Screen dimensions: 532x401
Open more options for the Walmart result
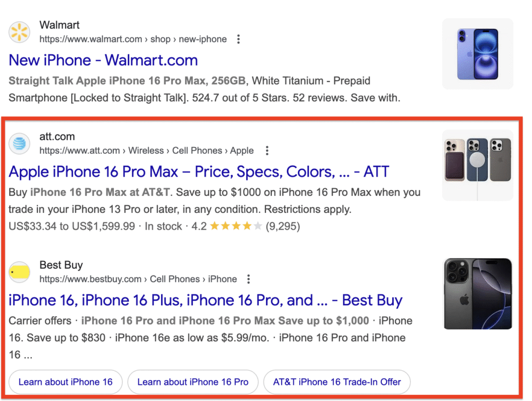coord(238,39)
